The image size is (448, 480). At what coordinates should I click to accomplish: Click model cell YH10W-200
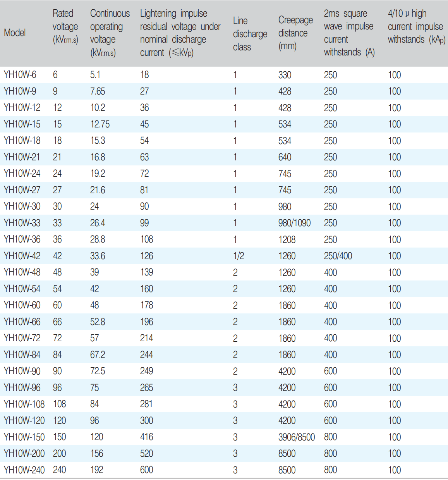(24, 453)
